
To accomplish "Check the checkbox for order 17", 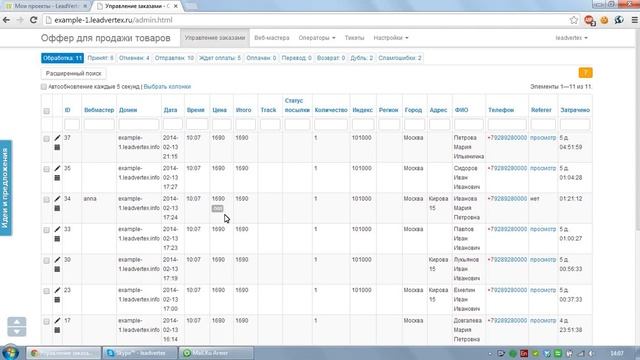I will (47, 322).
